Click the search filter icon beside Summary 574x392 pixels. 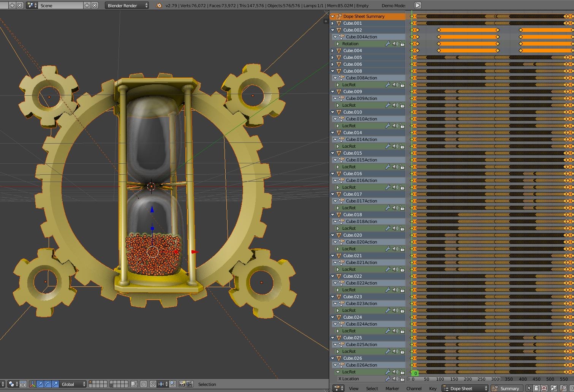coord(563,388)
